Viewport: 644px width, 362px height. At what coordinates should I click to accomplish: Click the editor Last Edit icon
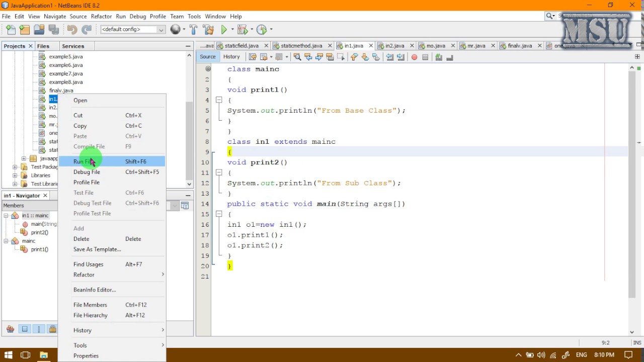point(253,57)
